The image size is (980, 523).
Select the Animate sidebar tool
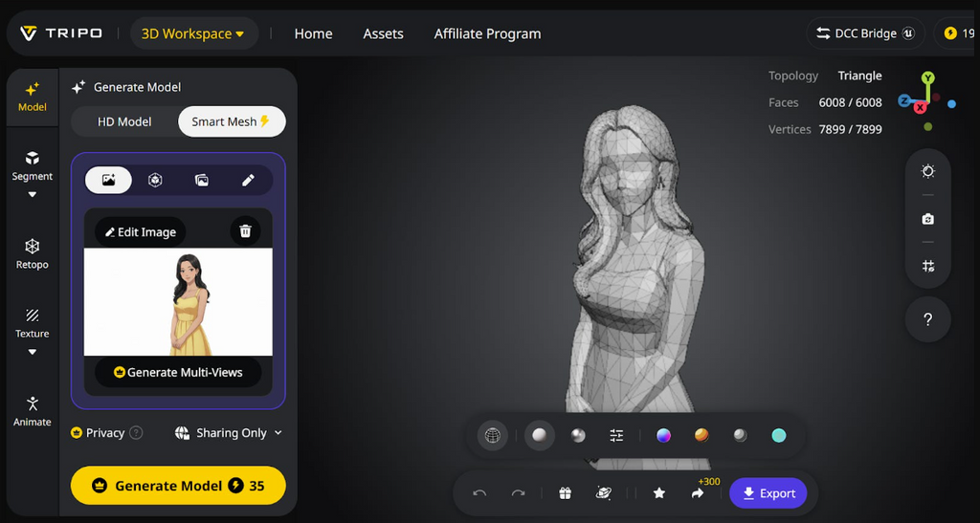pyautogui.click(x=32, y=411)
